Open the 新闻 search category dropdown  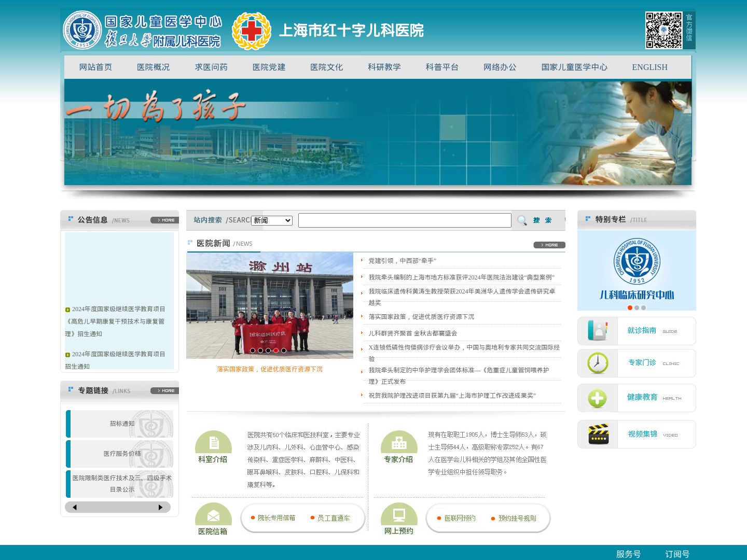click(272, 220)
